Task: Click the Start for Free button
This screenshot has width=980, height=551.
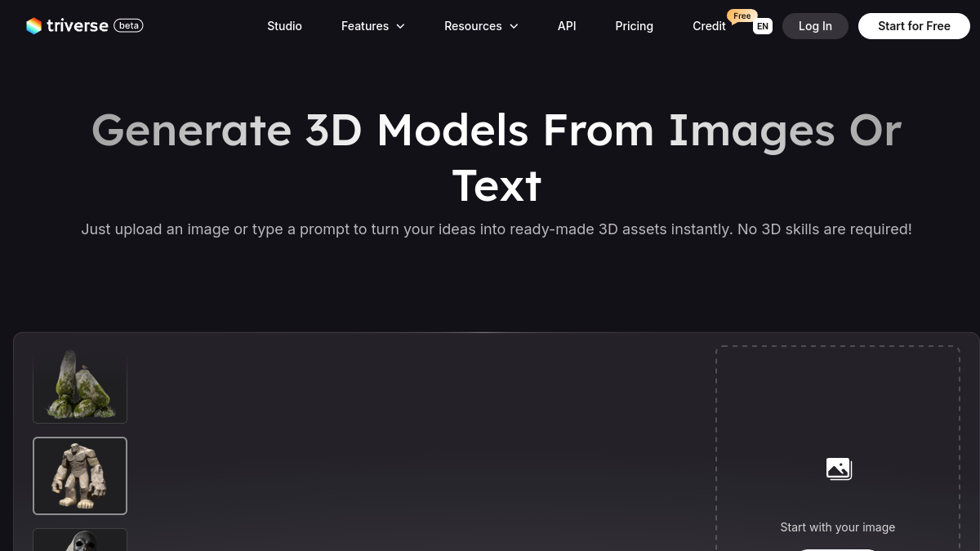Action: pyautogui.click(x=914, y=26)
